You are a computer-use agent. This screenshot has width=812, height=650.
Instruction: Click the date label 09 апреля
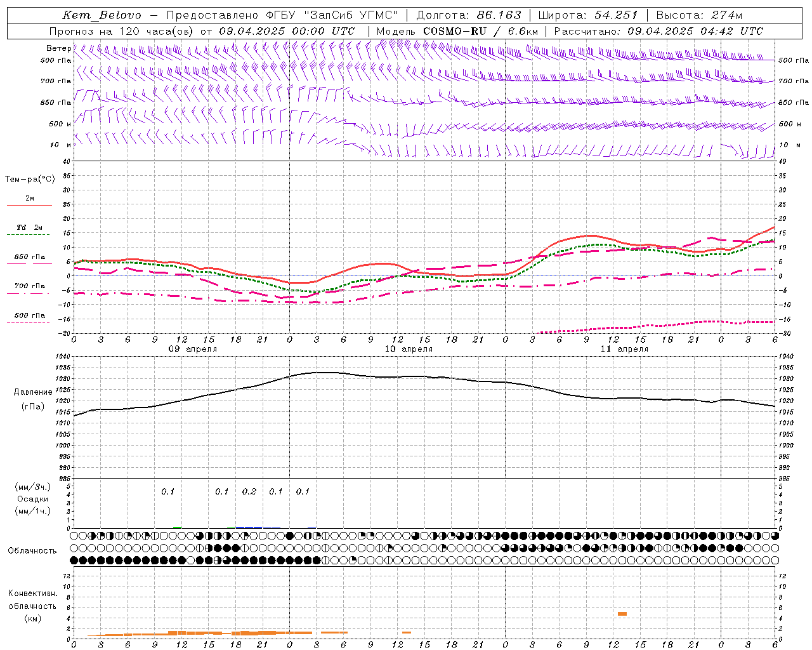(x=192, y=349)
